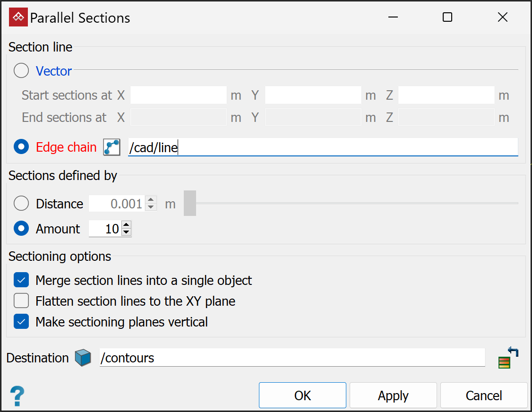Click the Parallel Sections app logo icon

coord(18,18)
